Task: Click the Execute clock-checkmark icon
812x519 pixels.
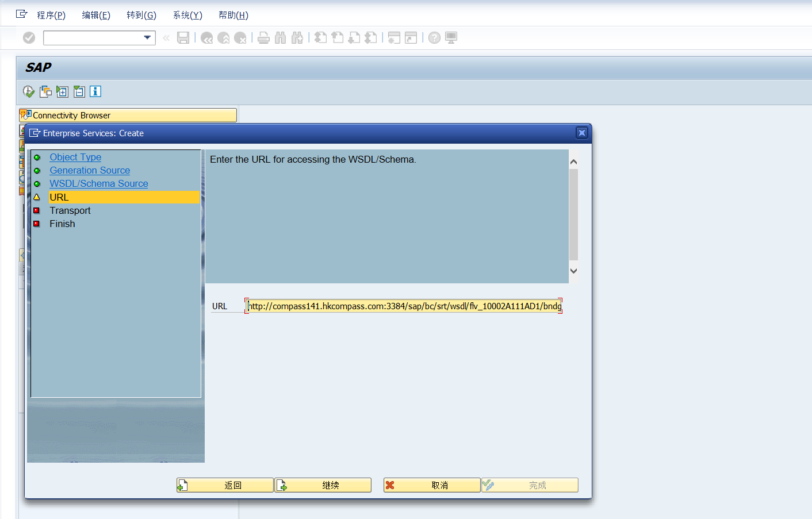Action: pyautogui.click(x=29, y=91)
